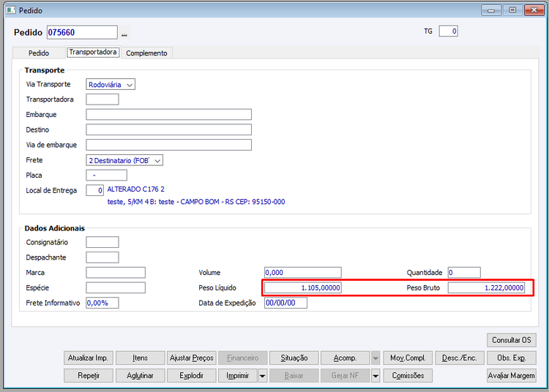Screen dimensions: 549x392
Task: Click the Atualizar Imp. button
Action: coord(89,358)
